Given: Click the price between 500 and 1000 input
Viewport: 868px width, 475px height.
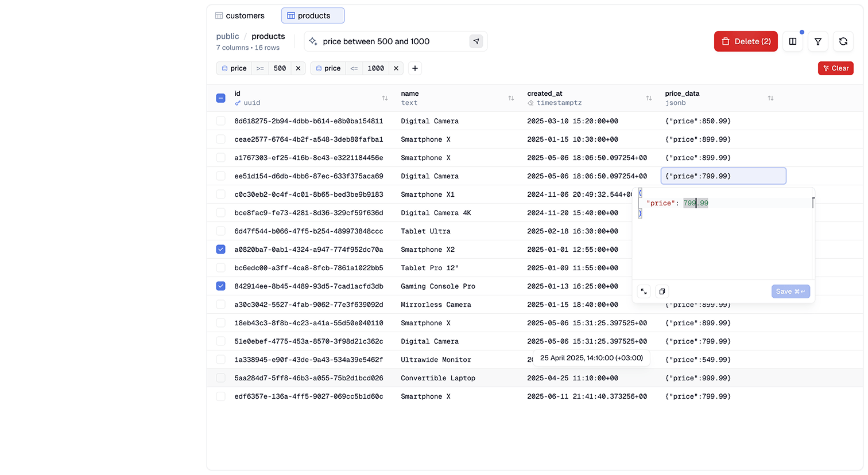Looking at the screenshot, I should (x=390, y=41).
